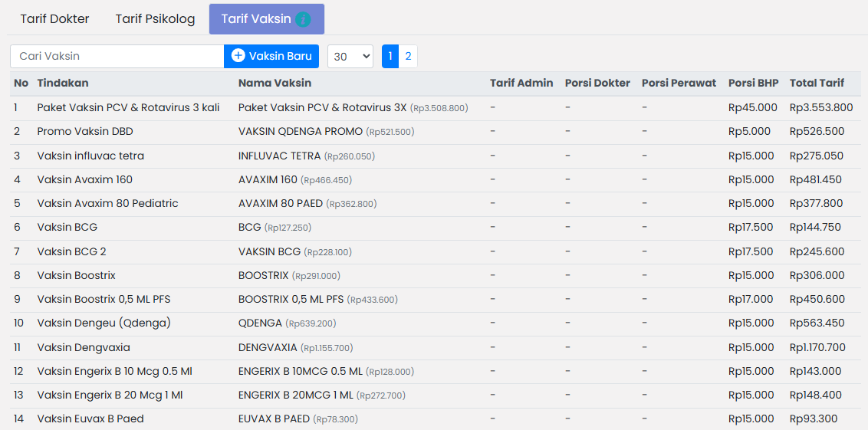Select page 1 in pagination

(x=390, y=56)
